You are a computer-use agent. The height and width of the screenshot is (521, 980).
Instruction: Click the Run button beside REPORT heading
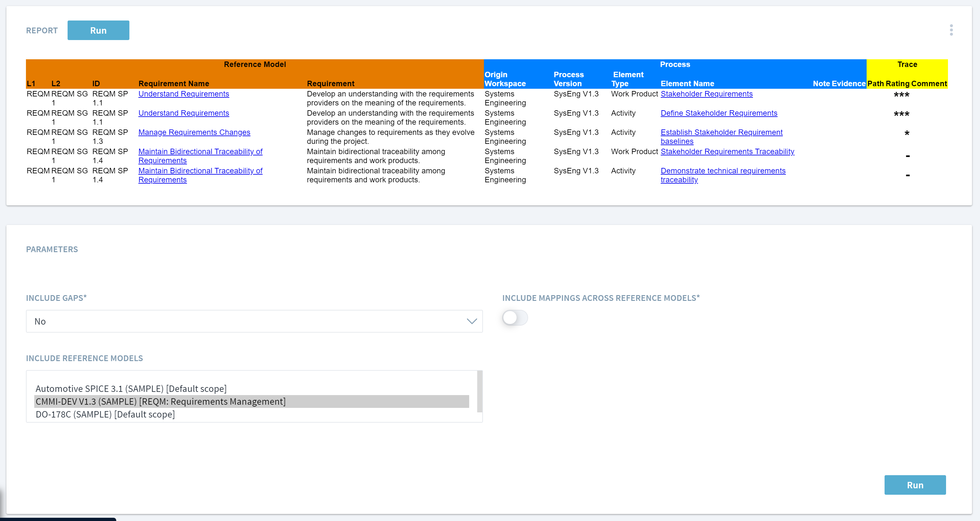[x=98, y=30]
